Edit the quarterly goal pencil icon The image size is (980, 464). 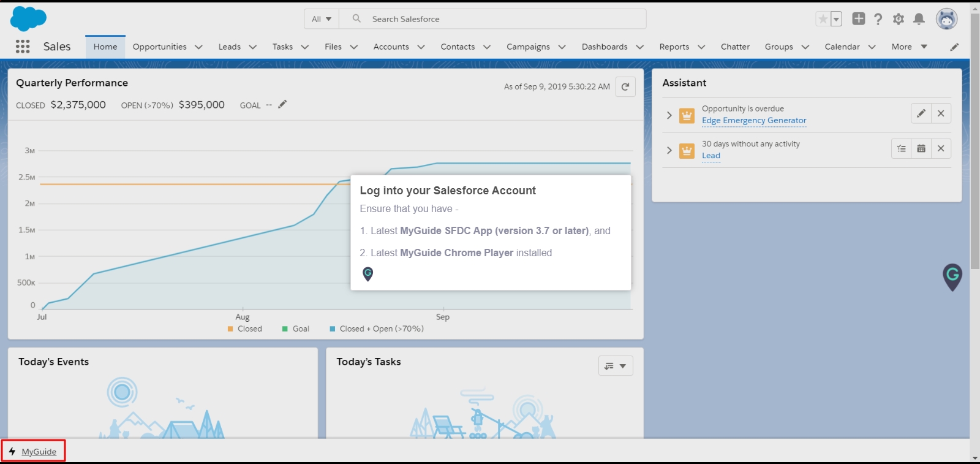[282, 104]
